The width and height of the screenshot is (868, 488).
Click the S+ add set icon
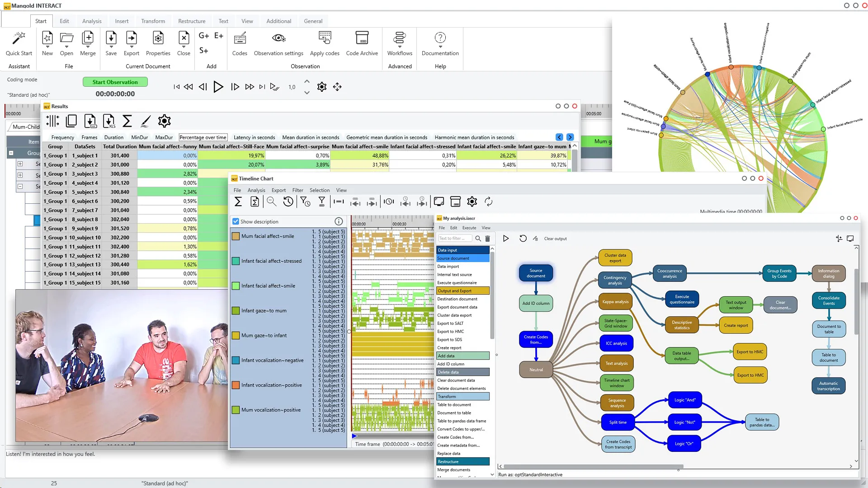204,51
